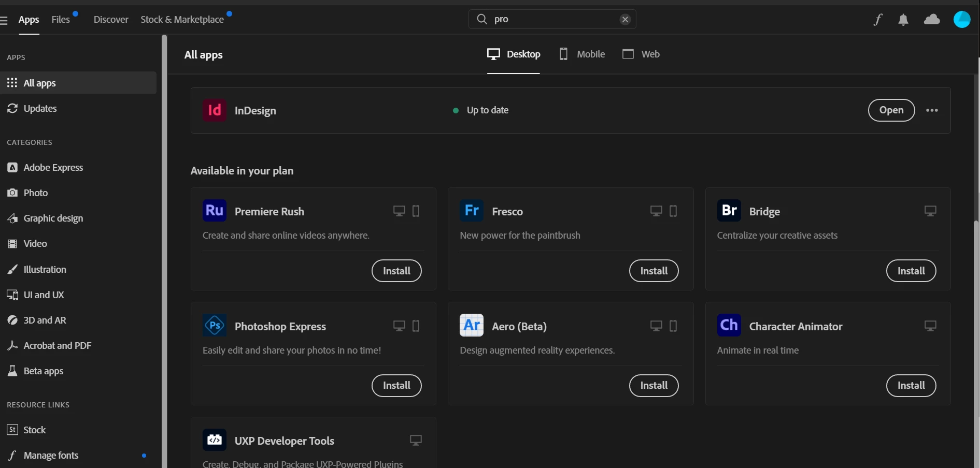Screen dimensions: 980x468
Task: Install Premiere Rush
Action: [x=396, y=271]
